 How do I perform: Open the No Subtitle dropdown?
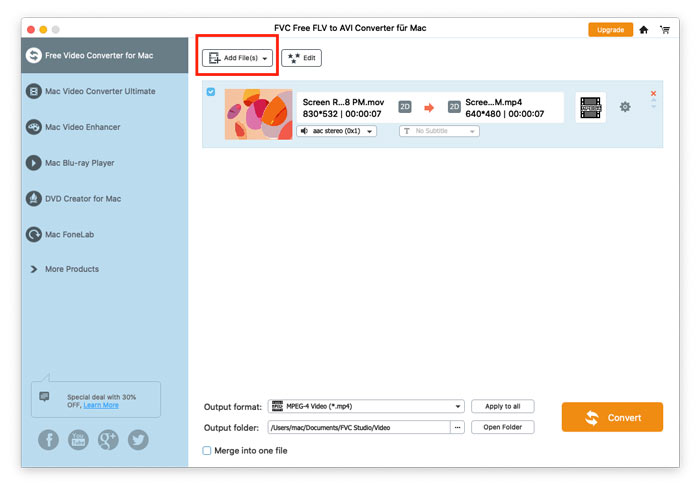tap(439, 131)
